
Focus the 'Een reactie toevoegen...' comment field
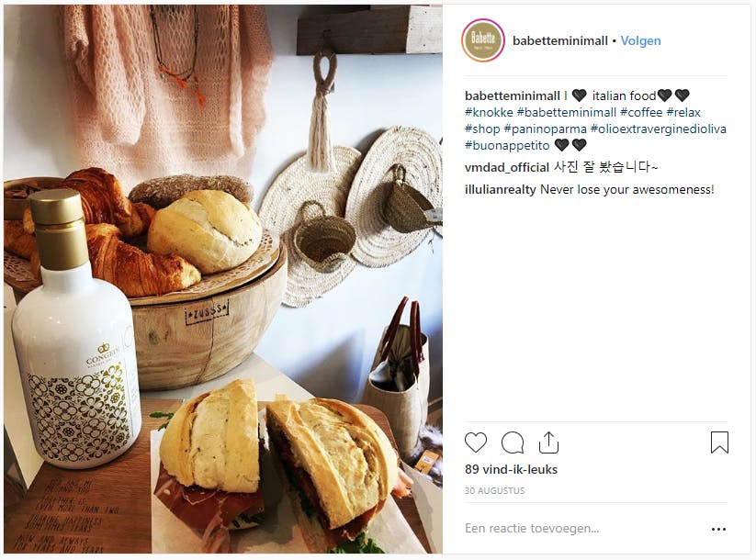(582, 528)
